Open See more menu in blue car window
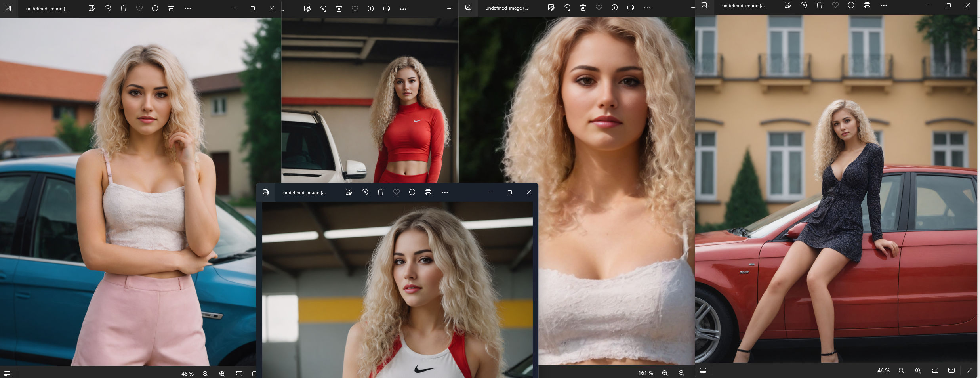This screenshot has height=378, width=980. pos(188,8)
